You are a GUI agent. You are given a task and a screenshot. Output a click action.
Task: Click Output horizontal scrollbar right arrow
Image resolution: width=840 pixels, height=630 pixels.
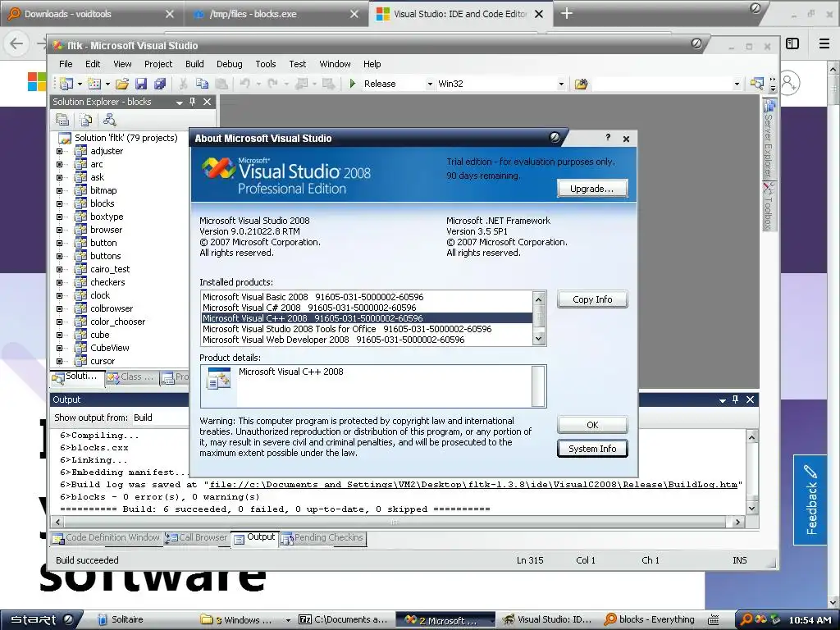tap(737, 522)
